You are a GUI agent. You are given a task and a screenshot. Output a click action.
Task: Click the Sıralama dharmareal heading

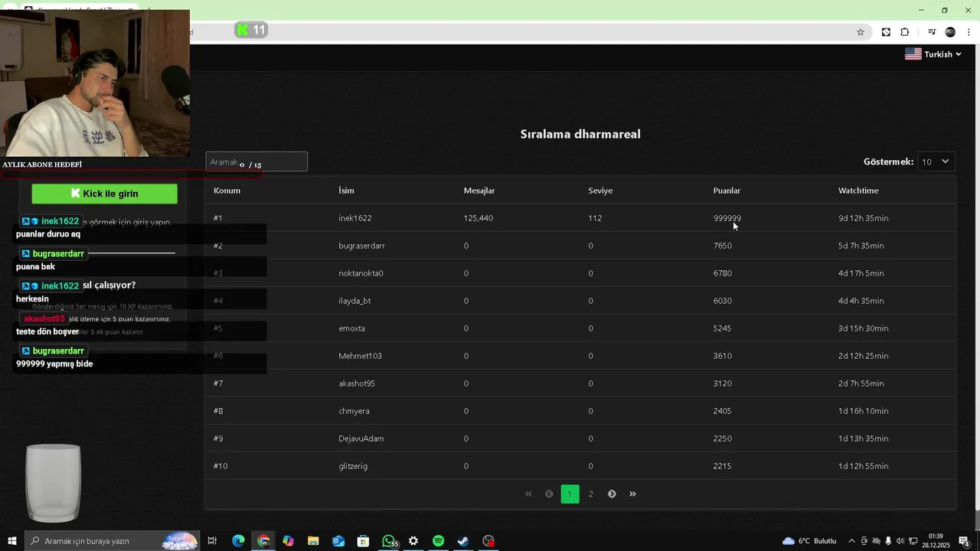point(580,134)
